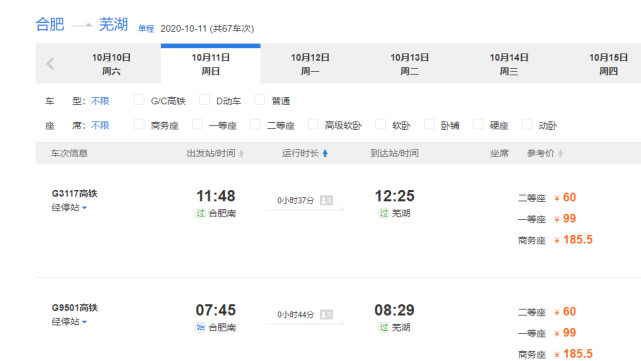
Task: Select the 硬座 seat filter
Action: click(x=478, y=125)
